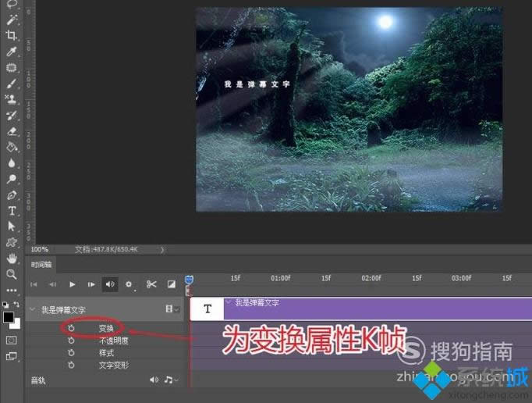Screen dimensions: 532x403
Task: Open filmstrip menu on 我是弹幕文字 track
Action: coord(172,308)
